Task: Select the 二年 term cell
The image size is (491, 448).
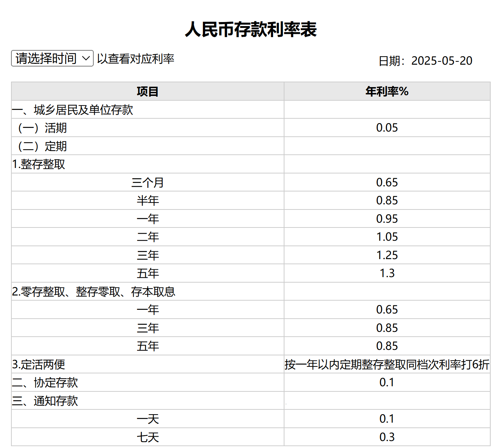Action: [147, 237]
